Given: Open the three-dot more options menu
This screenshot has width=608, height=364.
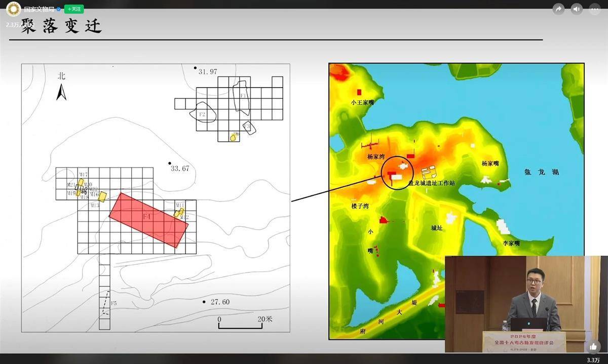Looking at the screenshot, I should point(594,9).
